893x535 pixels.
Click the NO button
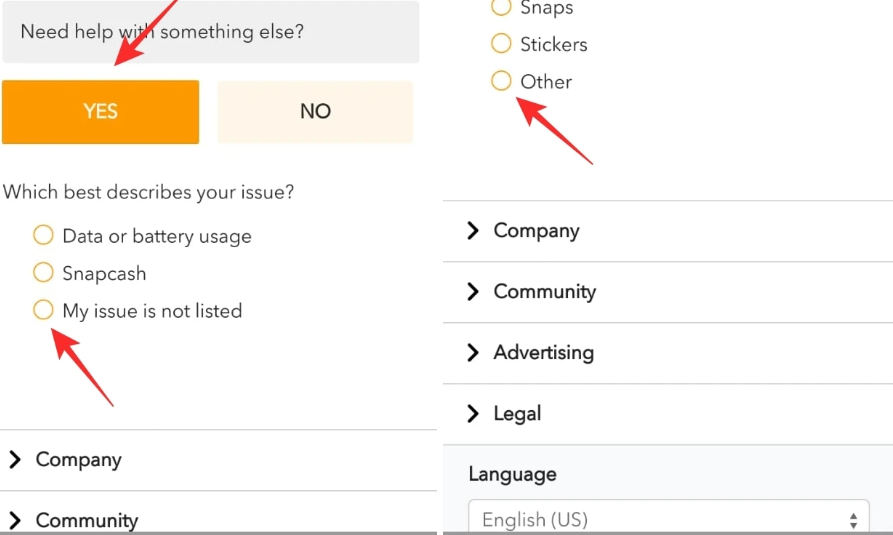(x=315, y=112)
